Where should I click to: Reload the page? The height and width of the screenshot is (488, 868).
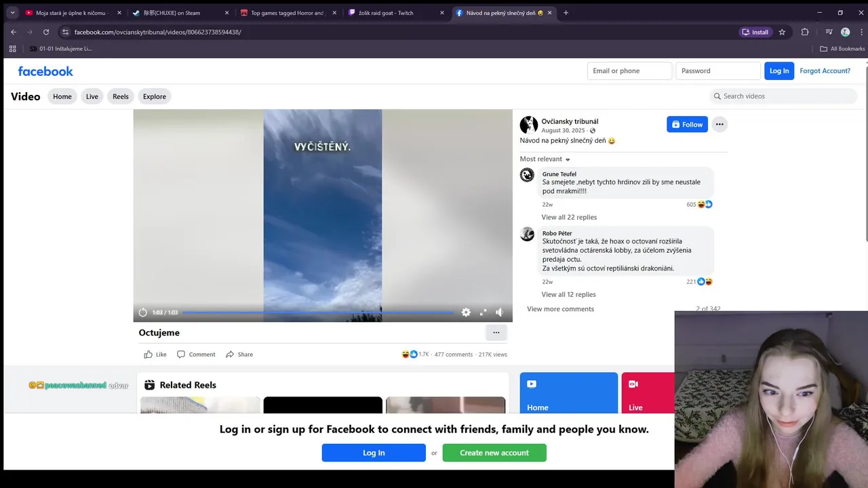[46, 32]
